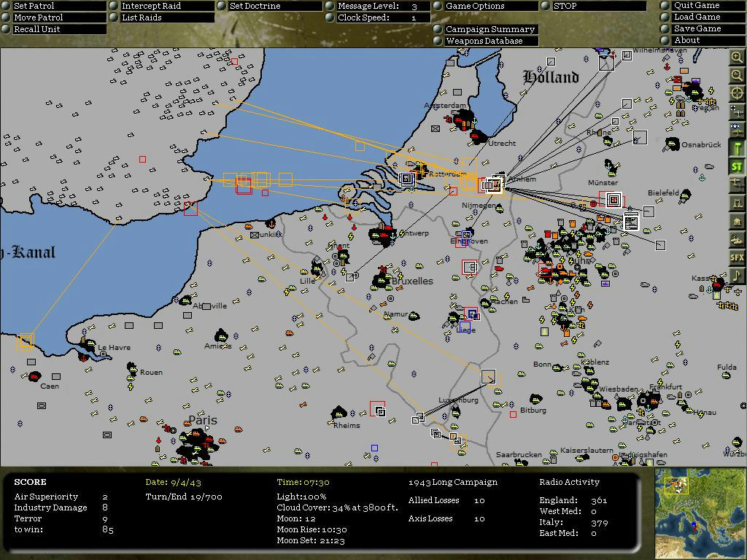The image size is (747, 560).
Task: Click the Industry Damage score line
Action: point(61,507)
